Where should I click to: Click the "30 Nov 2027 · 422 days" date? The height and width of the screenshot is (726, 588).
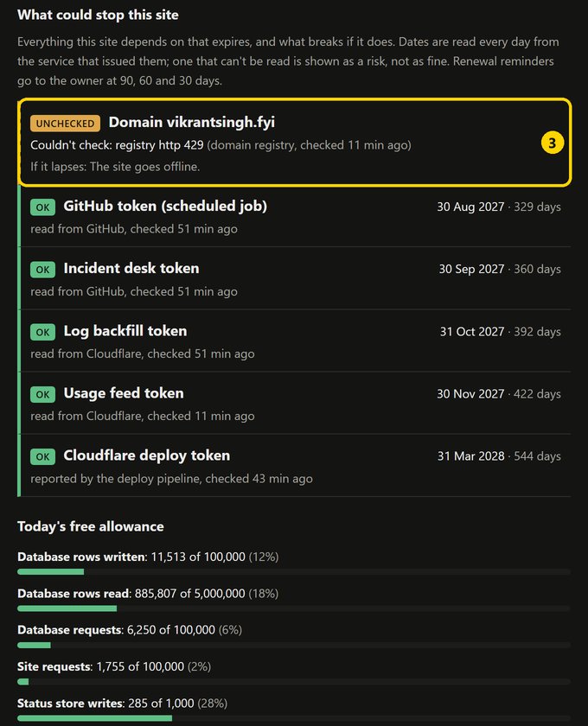(x=499, y=393)
